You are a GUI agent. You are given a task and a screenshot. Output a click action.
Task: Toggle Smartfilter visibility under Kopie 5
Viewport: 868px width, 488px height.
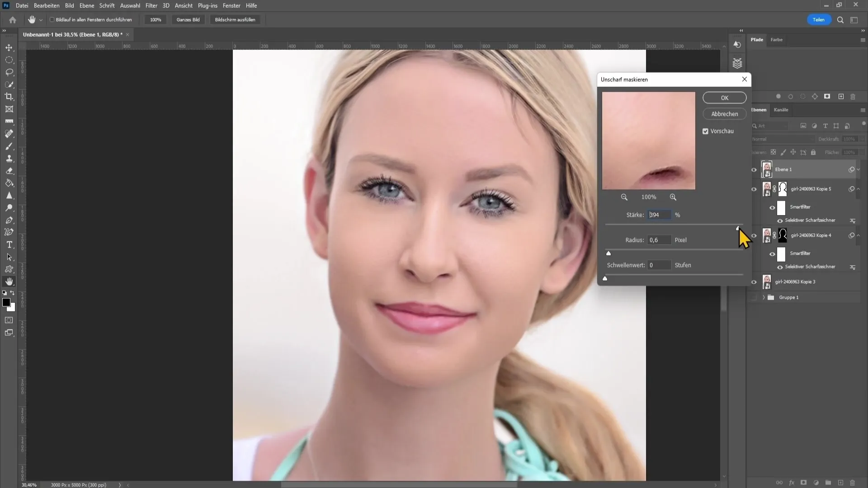point(773,208)
